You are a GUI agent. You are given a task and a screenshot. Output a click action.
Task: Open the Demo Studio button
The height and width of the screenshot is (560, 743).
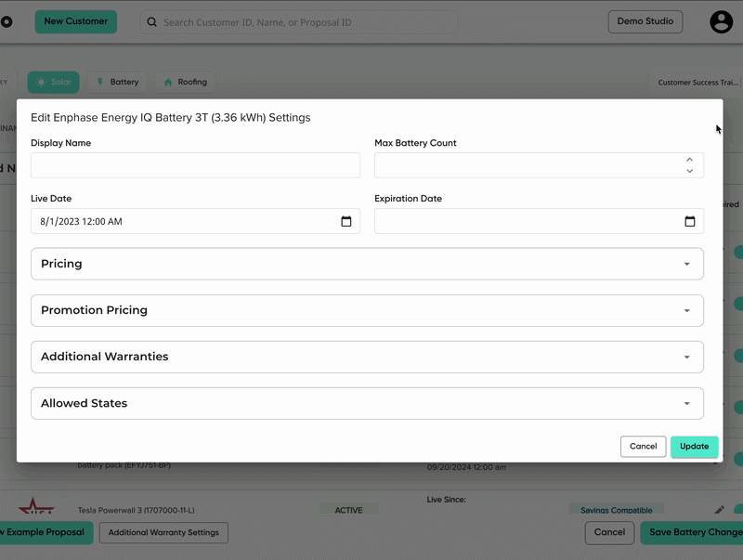(645, 21)
